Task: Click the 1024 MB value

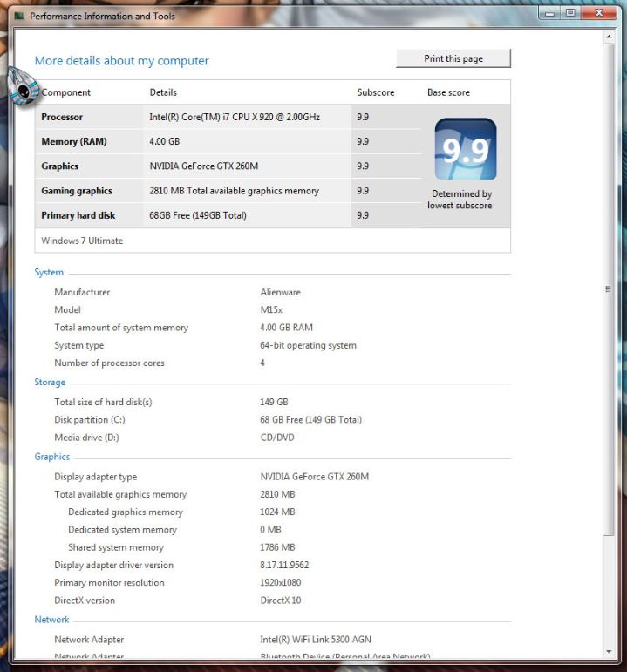Action: 277,512
